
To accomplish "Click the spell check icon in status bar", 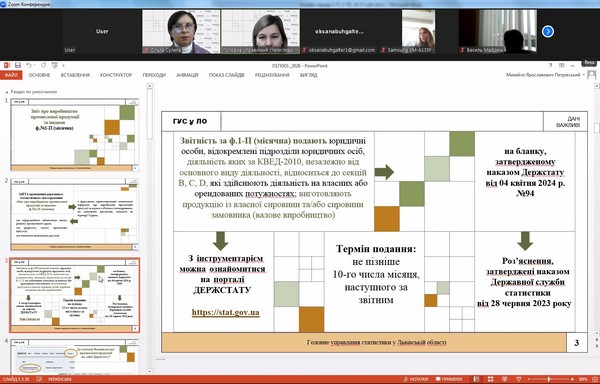I will coord(39,379).
